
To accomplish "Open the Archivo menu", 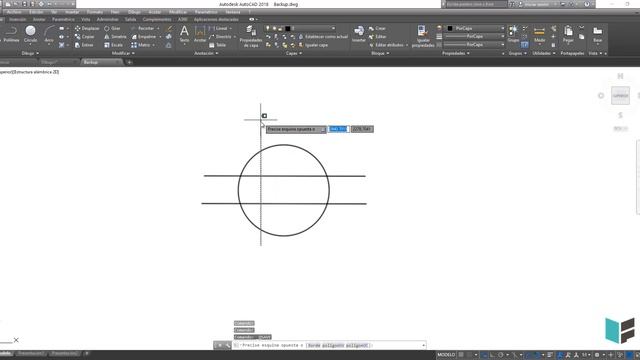I will point(14,12).
